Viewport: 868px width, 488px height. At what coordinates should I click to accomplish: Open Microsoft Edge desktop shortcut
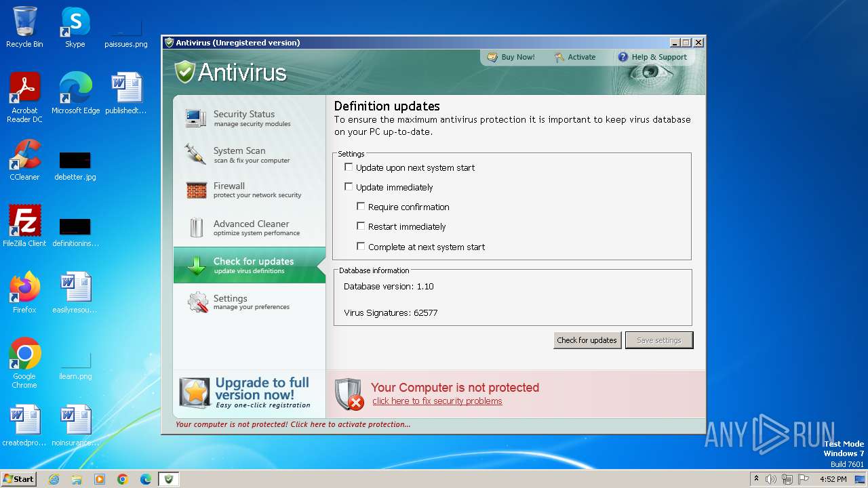point(76,94)
